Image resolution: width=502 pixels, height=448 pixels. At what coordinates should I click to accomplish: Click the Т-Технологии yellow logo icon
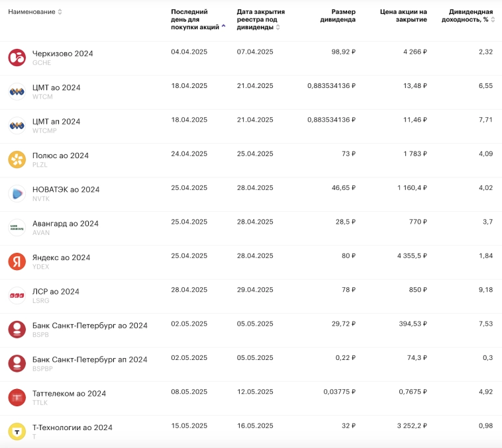pos(17,431)
